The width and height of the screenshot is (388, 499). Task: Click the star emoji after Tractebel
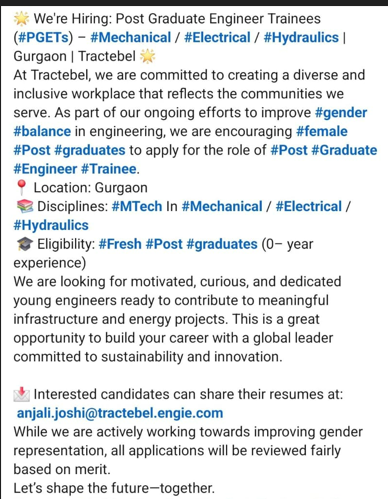click(148, 56)
